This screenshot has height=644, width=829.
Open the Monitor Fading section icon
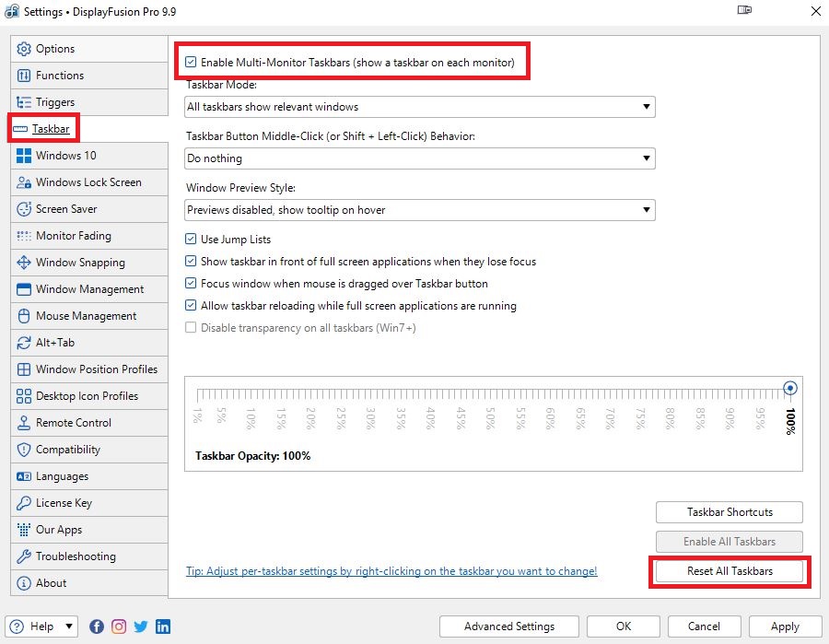pos(24,236)
